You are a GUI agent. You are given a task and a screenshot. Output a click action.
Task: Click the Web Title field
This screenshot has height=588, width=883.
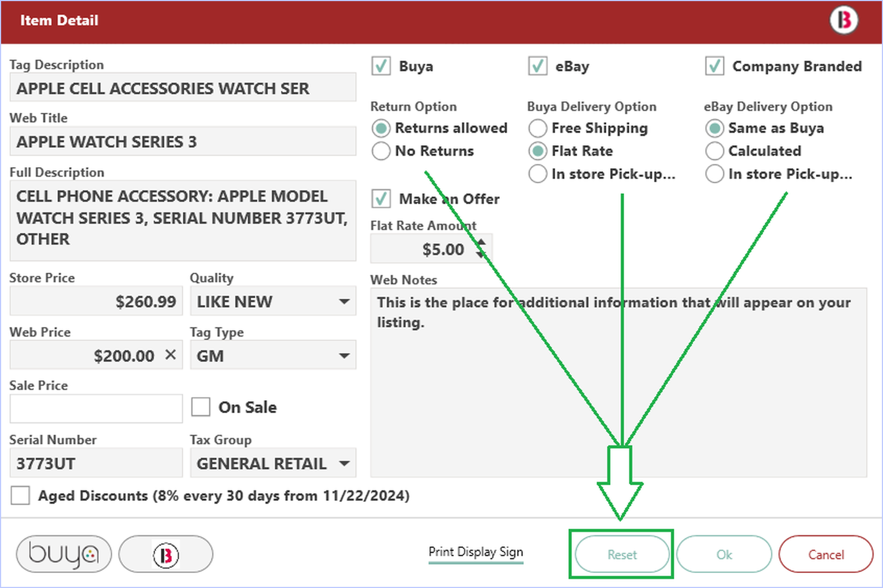183,141
